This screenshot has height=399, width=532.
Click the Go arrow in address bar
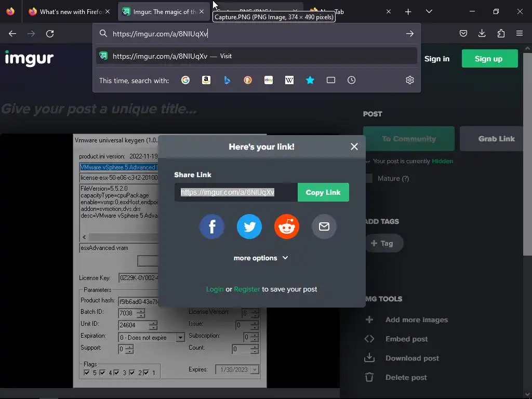[x=410, y=34]
